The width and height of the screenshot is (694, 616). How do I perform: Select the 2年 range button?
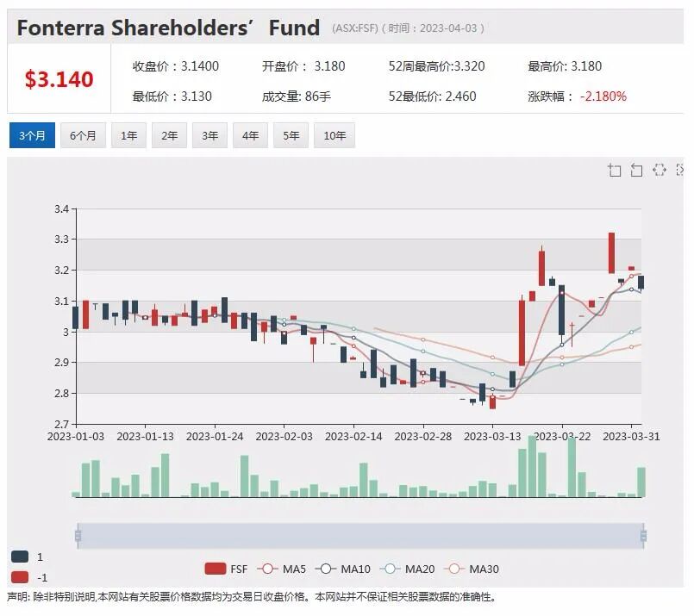pos(169,135)
